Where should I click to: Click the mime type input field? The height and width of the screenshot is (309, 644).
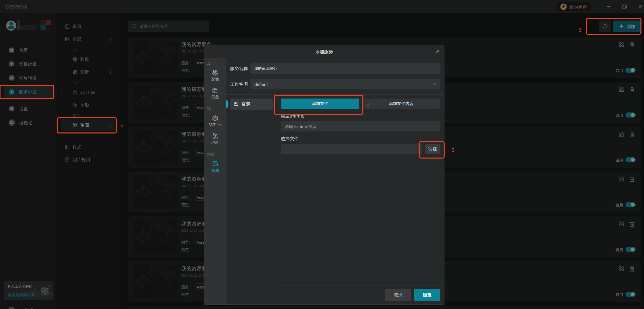[360, 126]
